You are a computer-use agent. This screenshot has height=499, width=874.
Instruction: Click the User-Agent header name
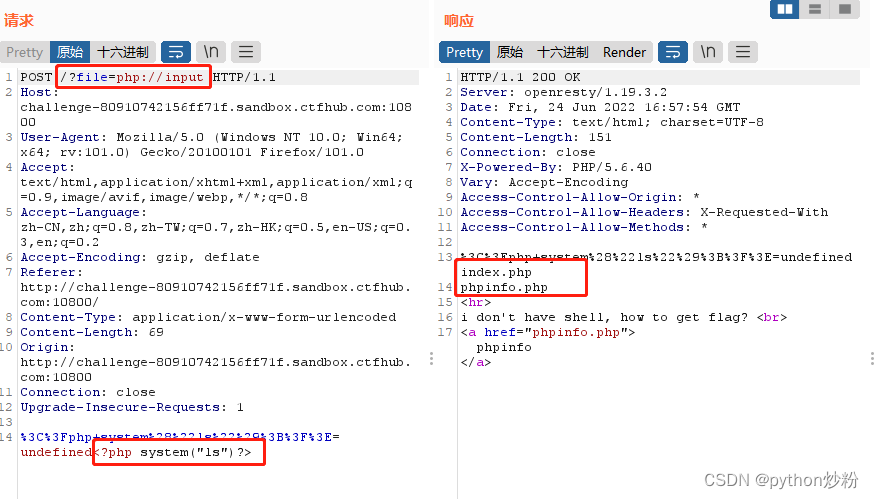coord(60,137)
